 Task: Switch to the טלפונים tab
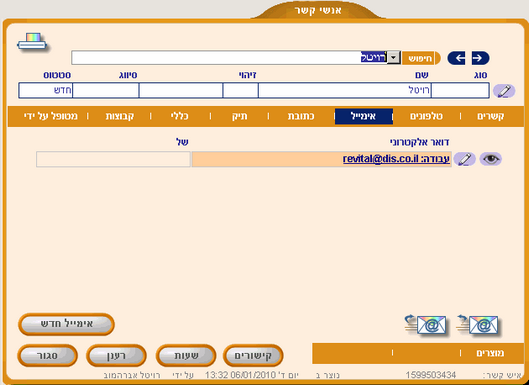tap(426, 116)
